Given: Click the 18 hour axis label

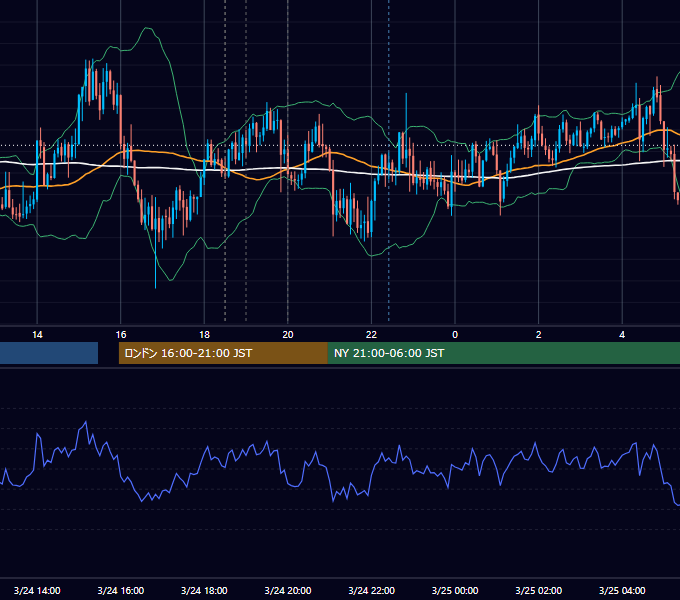Looking at the screenshot, I should tap(204, 335).
